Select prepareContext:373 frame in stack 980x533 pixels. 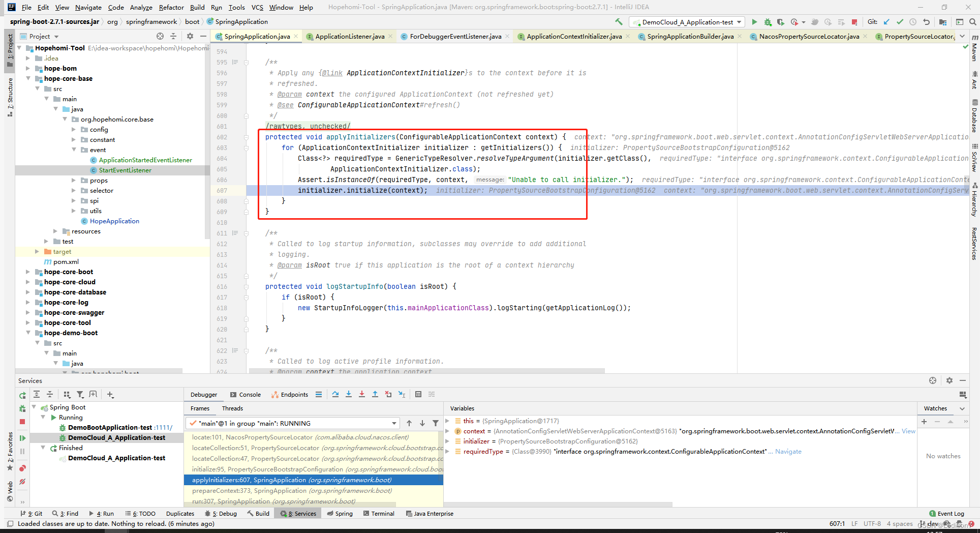click(x=313, y=491)
